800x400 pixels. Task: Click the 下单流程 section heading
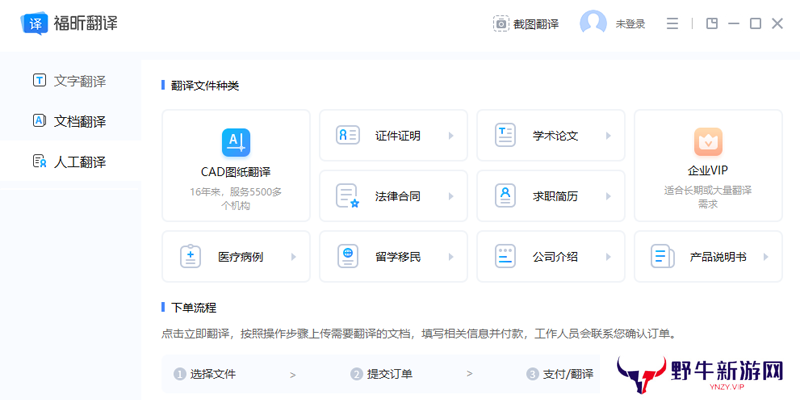194,308
